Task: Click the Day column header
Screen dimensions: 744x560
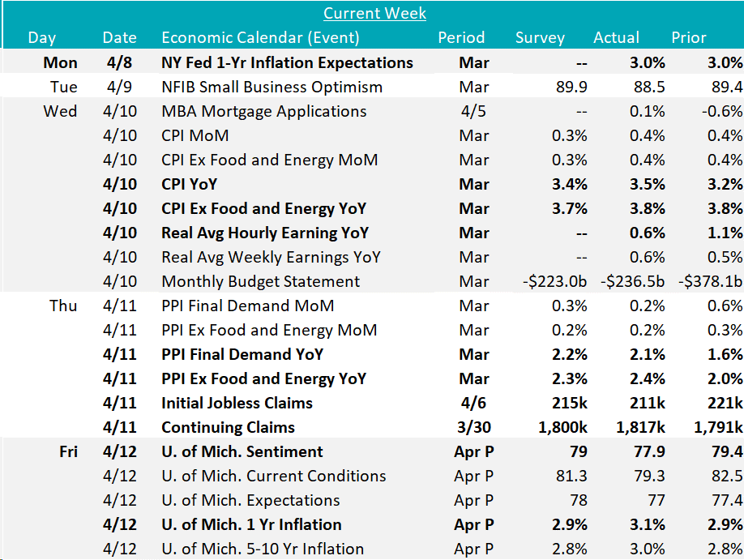Action: [x=41, y=38]
